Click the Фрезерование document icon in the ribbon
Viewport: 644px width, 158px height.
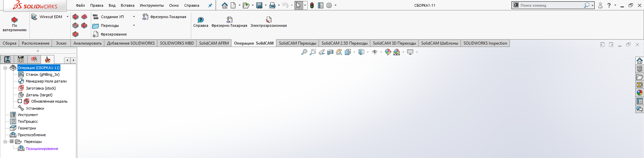pos(96,34)
